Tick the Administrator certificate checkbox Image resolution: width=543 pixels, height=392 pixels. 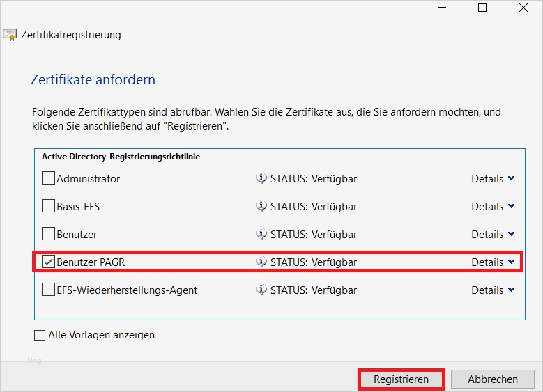pyautogui.click(x=48, y=179)
